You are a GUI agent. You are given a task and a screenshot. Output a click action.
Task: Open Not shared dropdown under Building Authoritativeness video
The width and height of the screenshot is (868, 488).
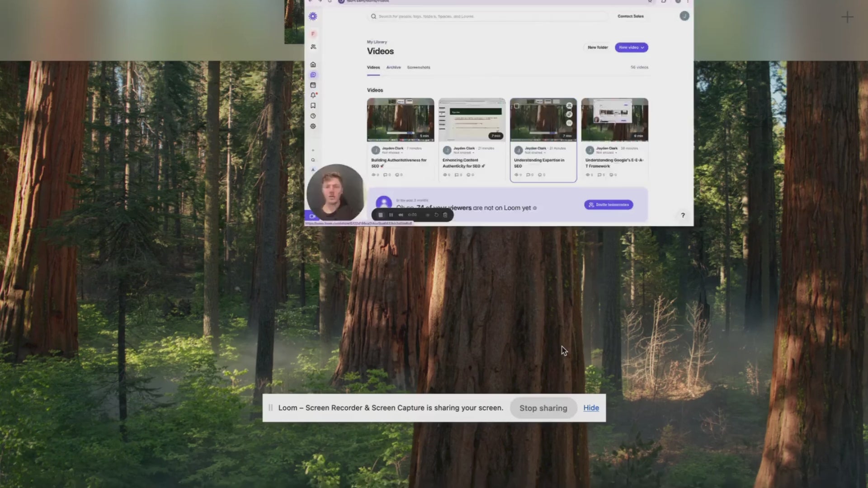[x=392, y=153]
